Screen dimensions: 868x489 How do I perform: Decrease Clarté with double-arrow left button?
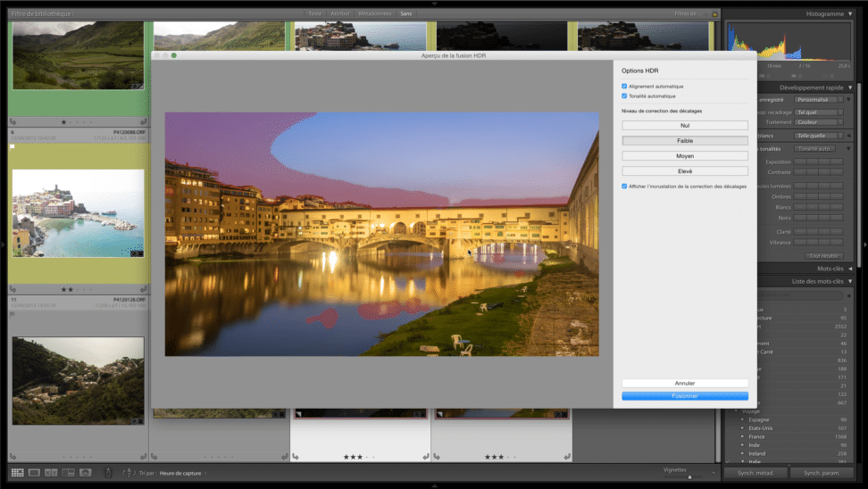800,232
